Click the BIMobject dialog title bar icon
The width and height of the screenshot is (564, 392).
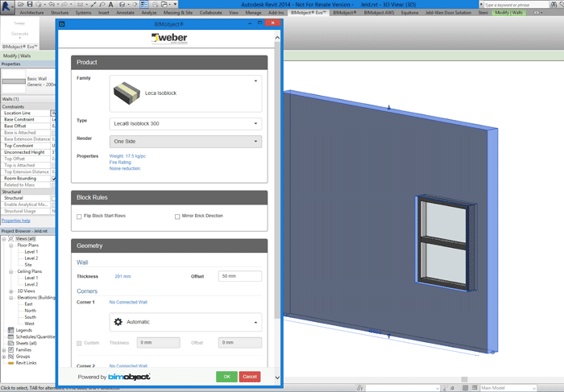click(63, 24)
